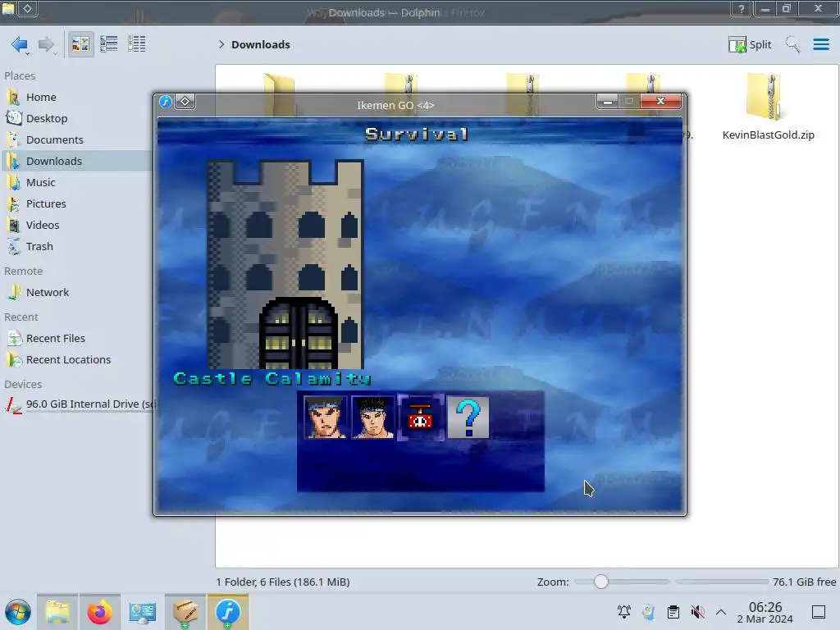The height and width of the screenshot is (630, 840).
Task: Select the KevinBlastGold.zip file
Action: point(768,107)
